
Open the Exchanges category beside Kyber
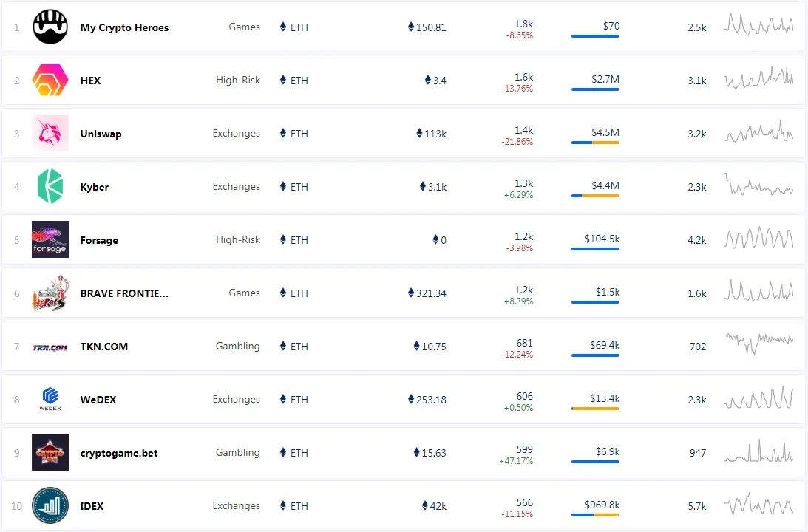point(236,186)
